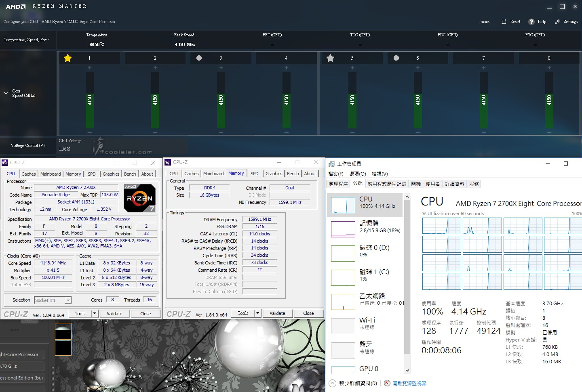
Task: Open Tools dropdown arrow in left CPU-Z
Action: (95, 314)
